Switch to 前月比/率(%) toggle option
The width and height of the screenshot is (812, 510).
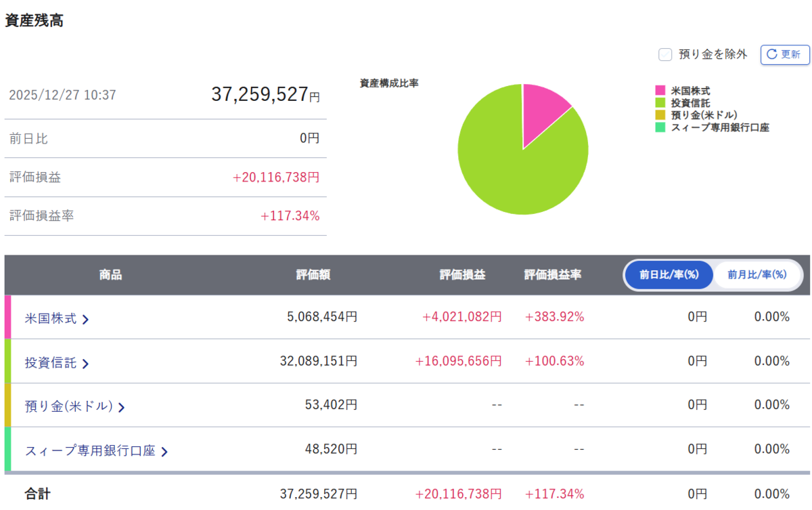(x=757, y=275)
